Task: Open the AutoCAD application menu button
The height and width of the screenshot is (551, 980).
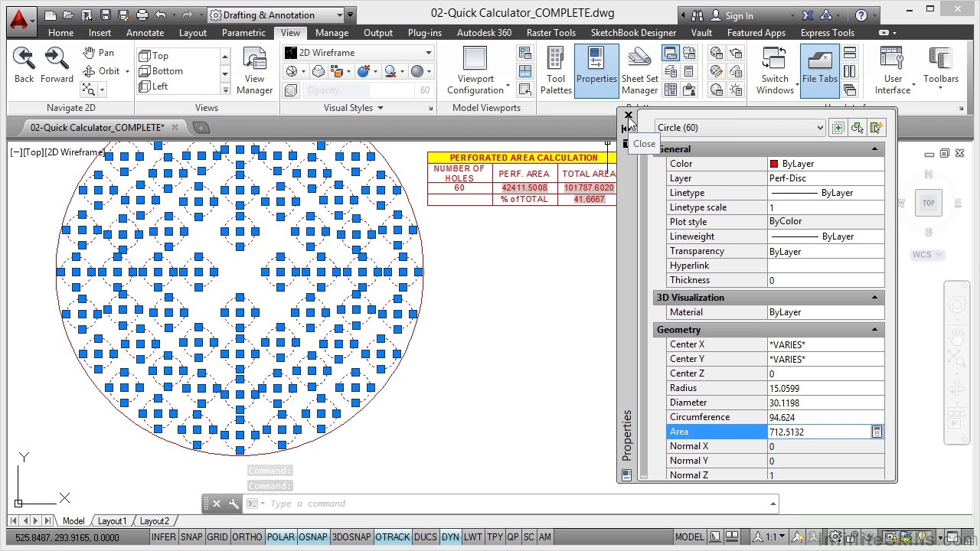Action: click(x=20, y=21)
